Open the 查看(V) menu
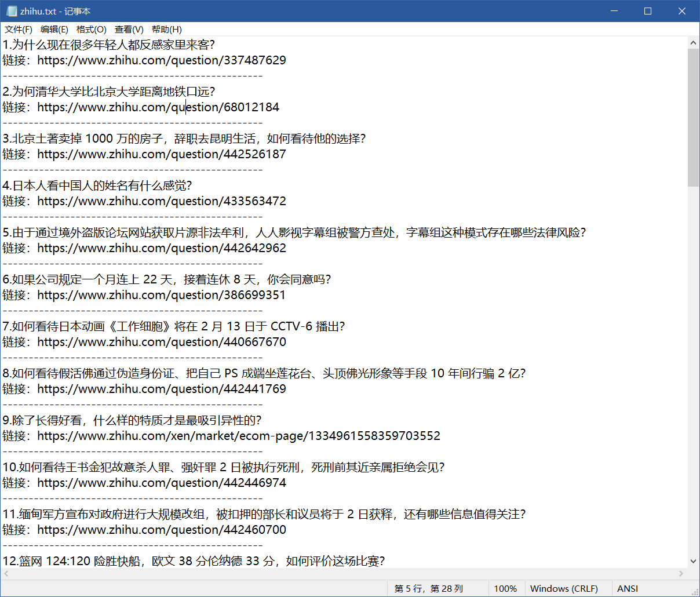700x597 pixels. 129,30
